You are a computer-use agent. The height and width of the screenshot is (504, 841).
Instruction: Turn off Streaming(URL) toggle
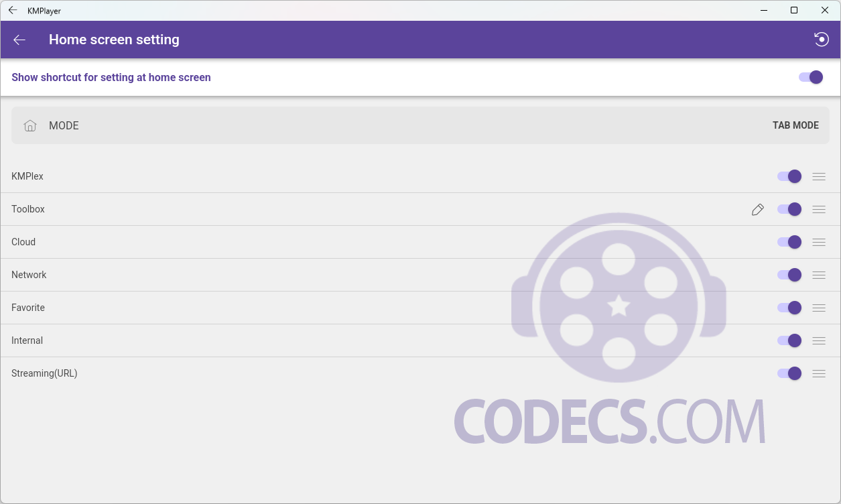pos(789,373)
